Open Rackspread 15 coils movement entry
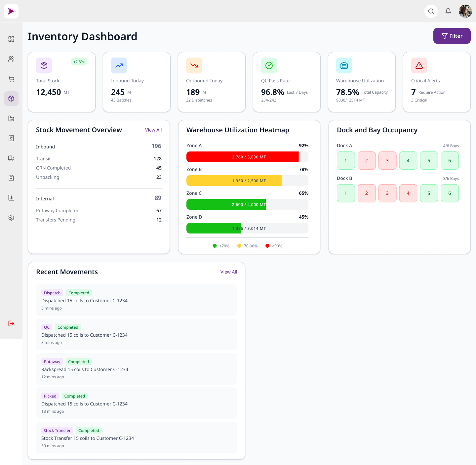Screen dimensions: 476x465 tap(137, 369)
